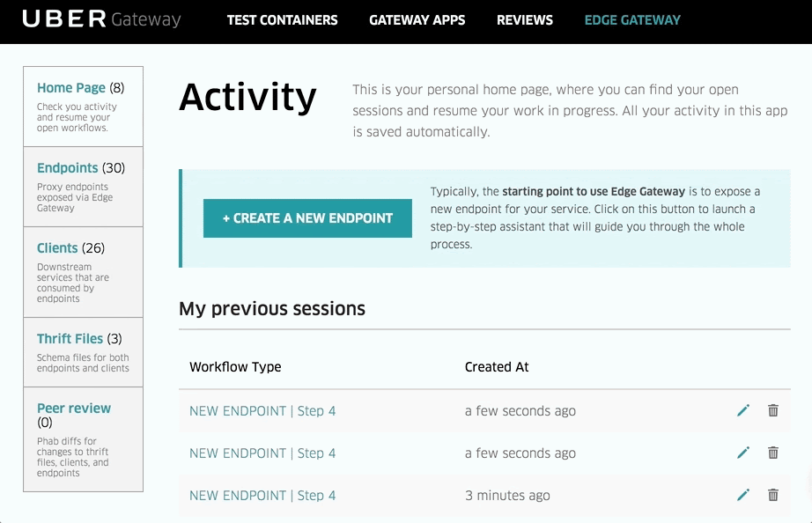This screenshot has height=523, width=812.
Task: Edit the second 'a few seconds ago' session
Action: point(743,453)
